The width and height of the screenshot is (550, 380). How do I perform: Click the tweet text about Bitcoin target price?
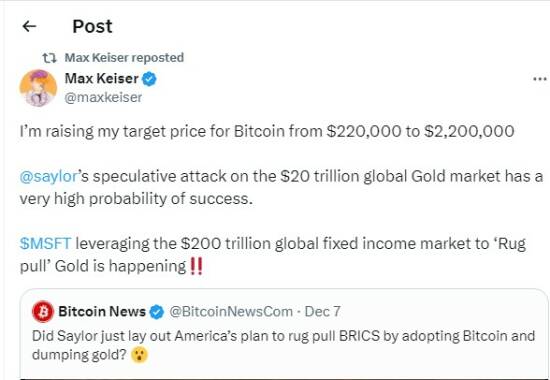(267, 131)
